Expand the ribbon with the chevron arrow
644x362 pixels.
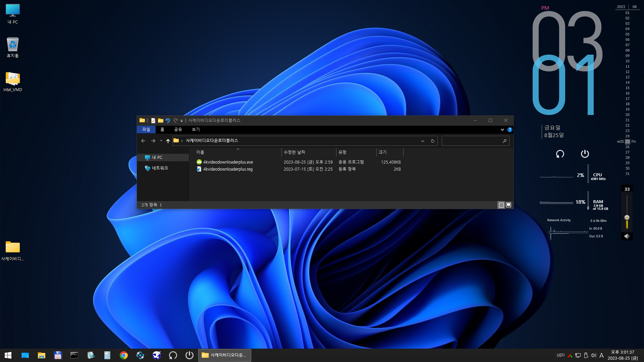(x=502, y=130)
